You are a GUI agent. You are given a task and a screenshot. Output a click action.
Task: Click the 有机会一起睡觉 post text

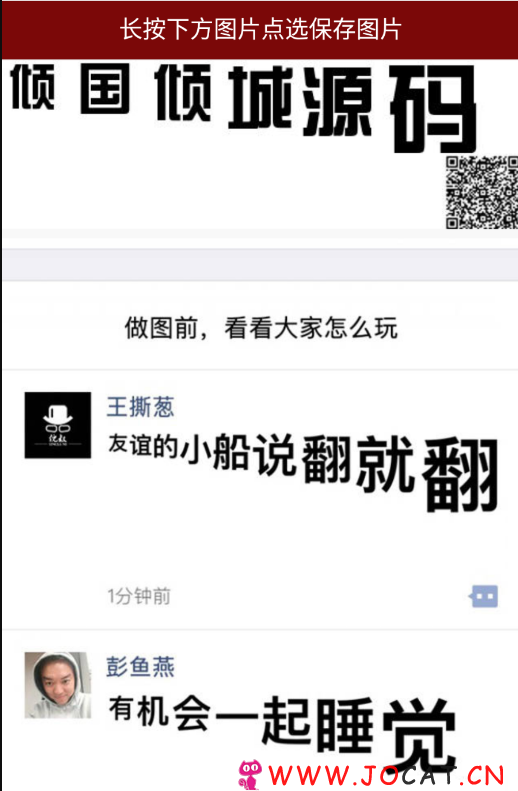coord(282,730)
